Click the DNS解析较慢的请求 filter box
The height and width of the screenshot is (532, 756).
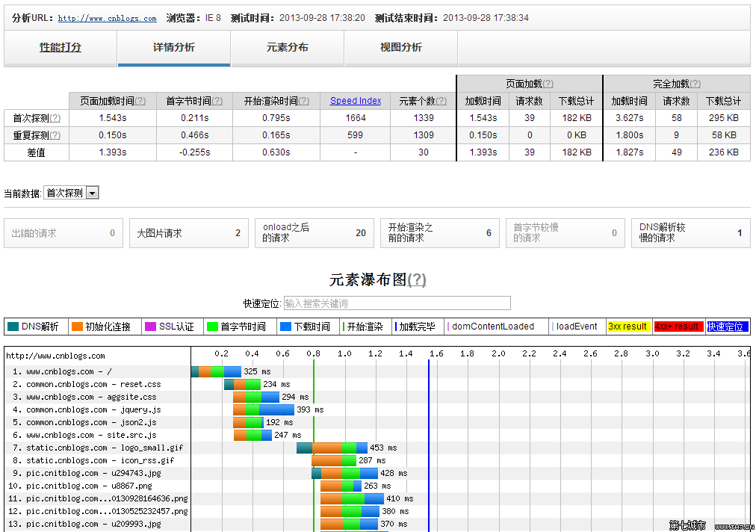690,233
